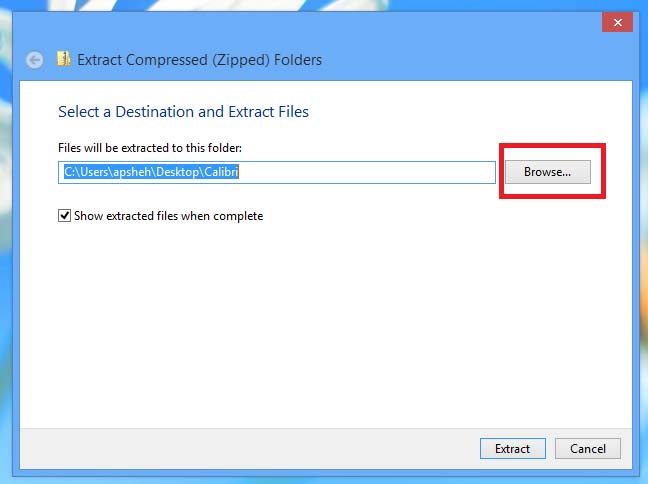
Task: Click the zipped folder icon in title
Action: point(64,59)
